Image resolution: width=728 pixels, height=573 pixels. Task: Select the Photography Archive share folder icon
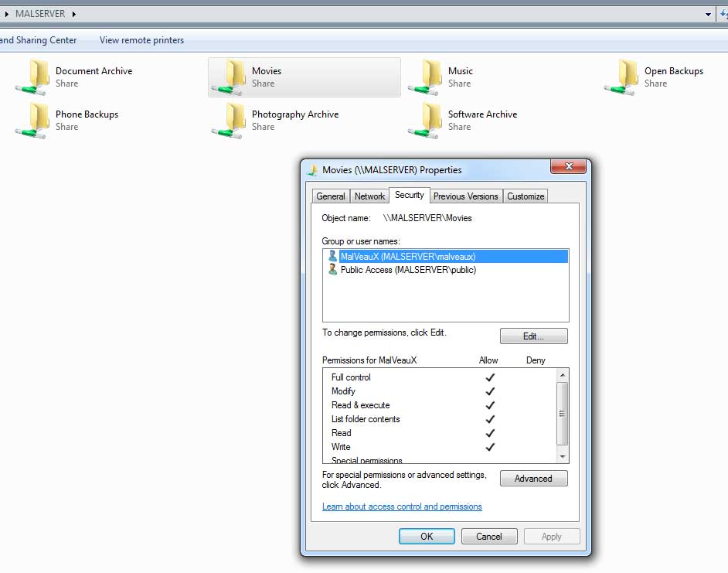click(229, 121)
